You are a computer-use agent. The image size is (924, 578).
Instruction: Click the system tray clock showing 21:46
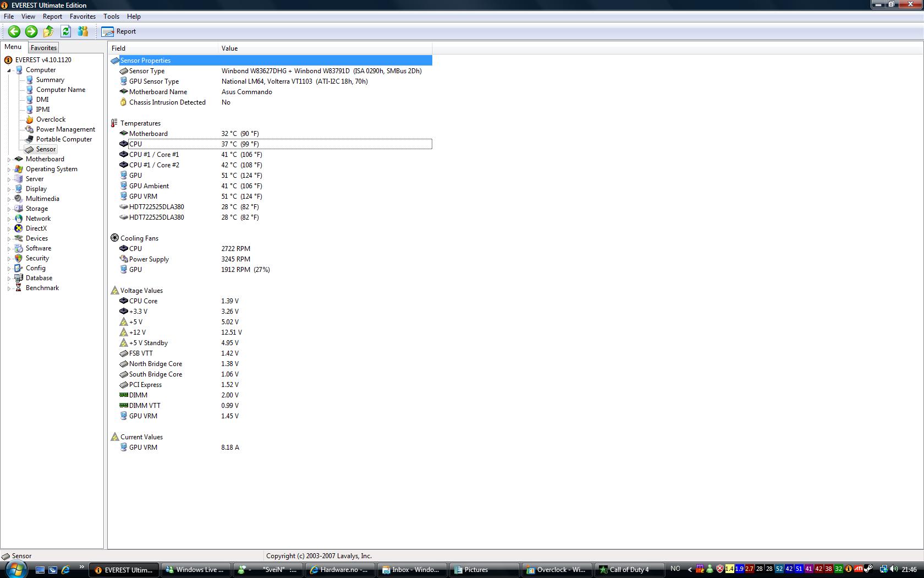tap(909, 570)
